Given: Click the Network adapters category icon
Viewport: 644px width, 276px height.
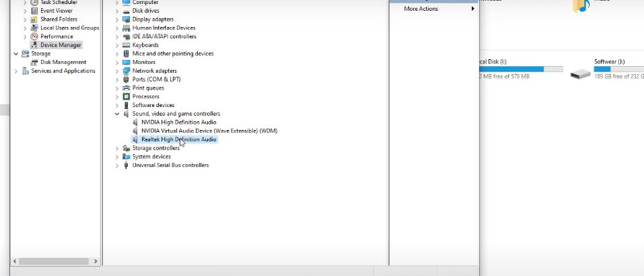Looking at the screenshot, I should (x=127, y=71).
